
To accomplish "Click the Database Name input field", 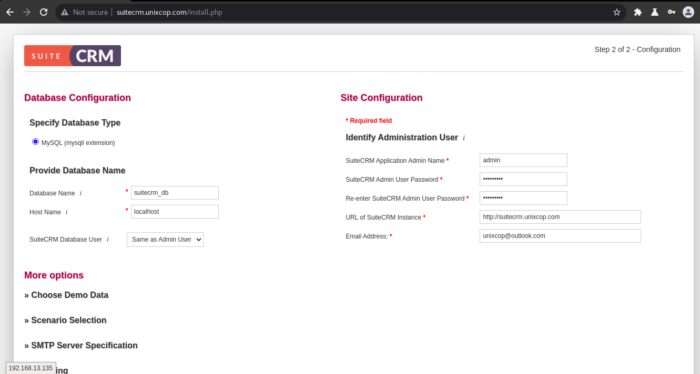I will point(175,193).
